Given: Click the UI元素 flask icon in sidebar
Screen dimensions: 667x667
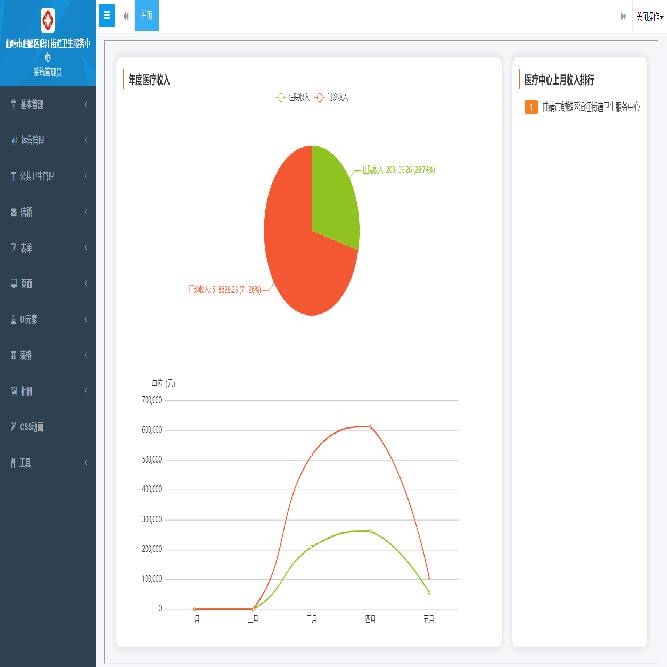Looking at the screenshot, I should (13, 319).
